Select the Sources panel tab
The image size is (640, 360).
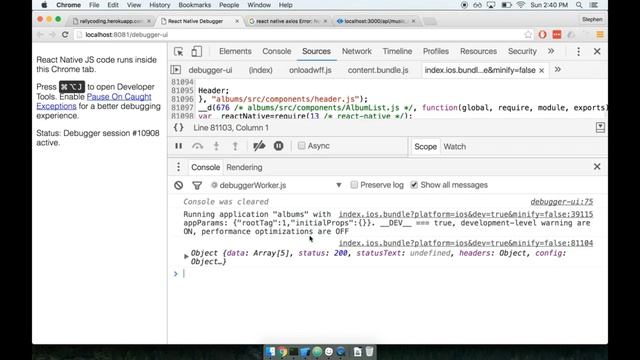[316, 51]
